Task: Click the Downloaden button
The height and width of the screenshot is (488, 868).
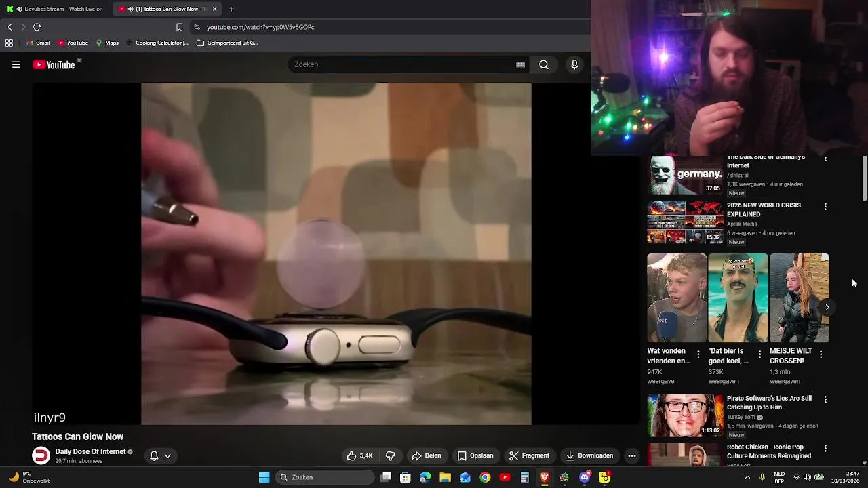Action: [x=589, y=455]
